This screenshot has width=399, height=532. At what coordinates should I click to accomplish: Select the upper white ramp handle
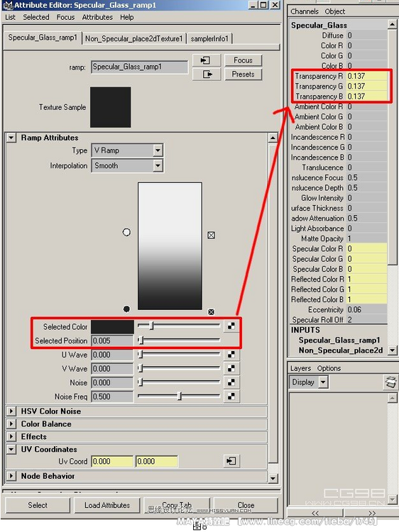click(x=126, y=232)
